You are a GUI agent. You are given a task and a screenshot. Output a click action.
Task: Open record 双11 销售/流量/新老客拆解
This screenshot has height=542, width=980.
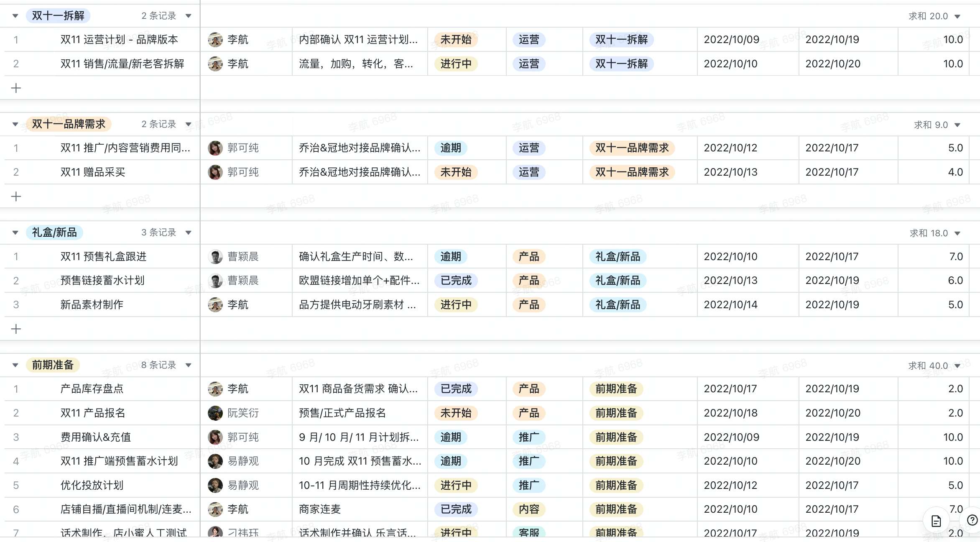point(122,64)
